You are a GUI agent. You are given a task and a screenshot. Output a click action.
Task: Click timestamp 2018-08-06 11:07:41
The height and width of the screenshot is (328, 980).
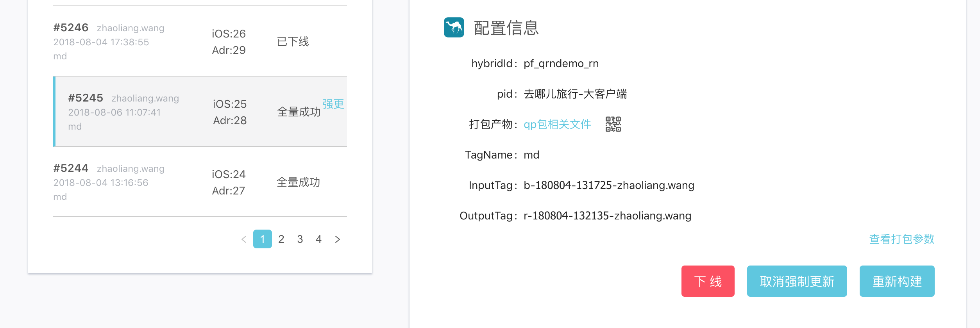(114, 112)
